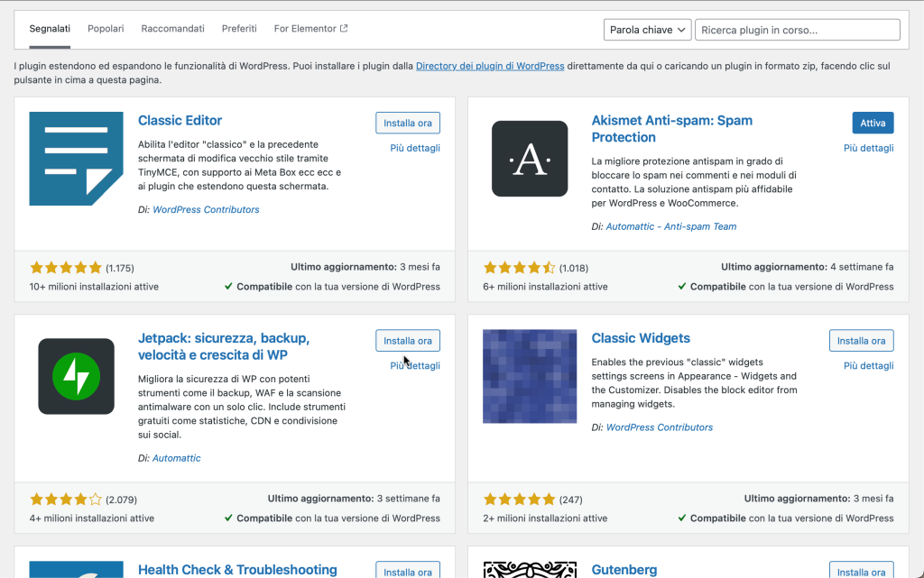This screenshot has height=578, width=924.
Task: Click the Akismet Anti-spam plugin icon
Action: point(530,159)
